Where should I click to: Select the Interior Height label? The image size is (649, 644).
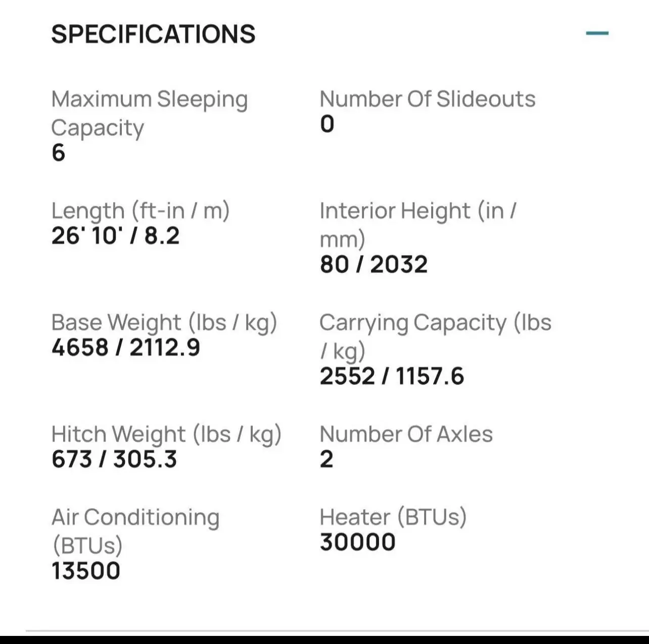tap(418, 225)
